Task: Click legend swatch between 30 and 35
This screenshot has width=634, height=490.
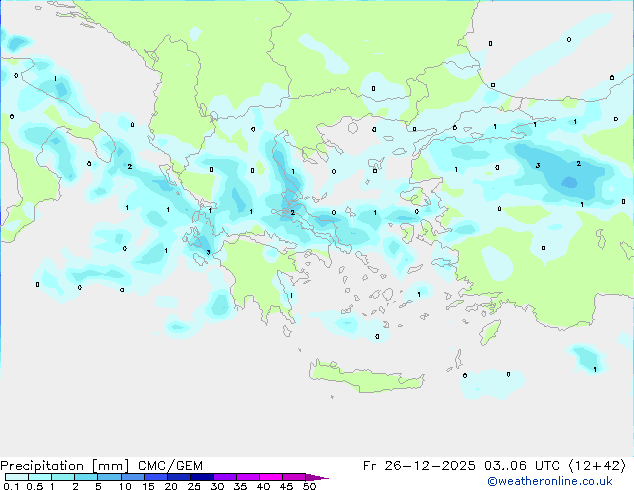Action: [225, 477]
